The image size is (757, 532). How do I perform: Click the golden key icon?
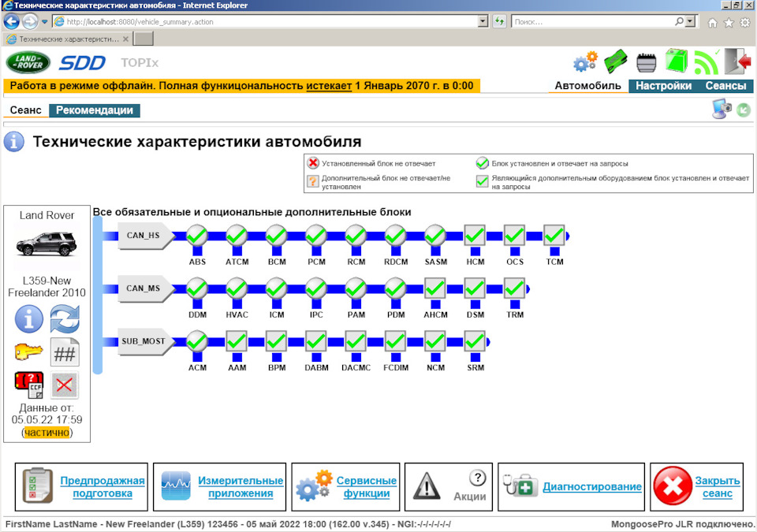(x=28, y=352)
